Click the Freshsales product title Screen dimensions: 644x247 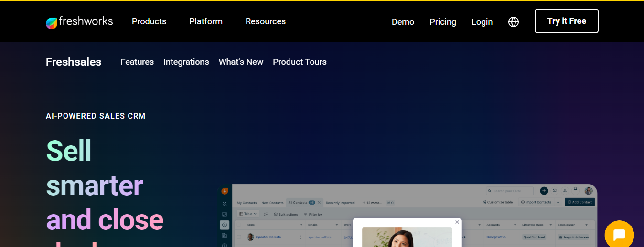pos(74,62)
